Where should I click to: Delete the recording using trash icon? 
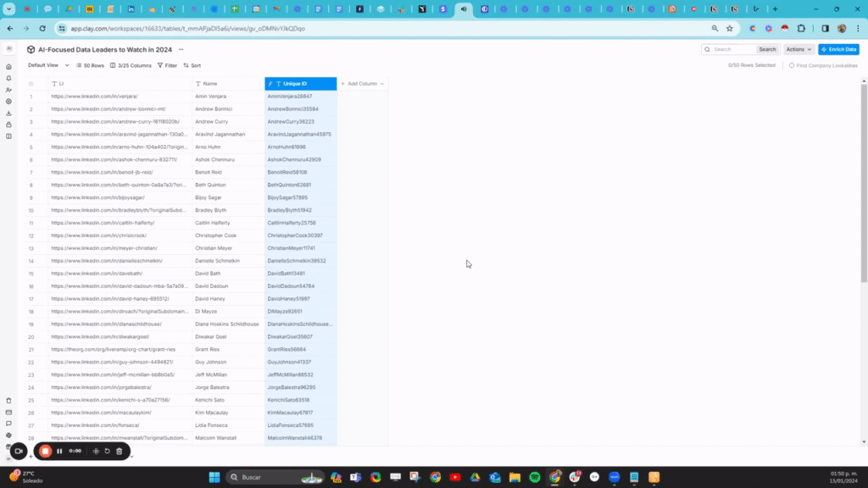(x=120, y=451)
